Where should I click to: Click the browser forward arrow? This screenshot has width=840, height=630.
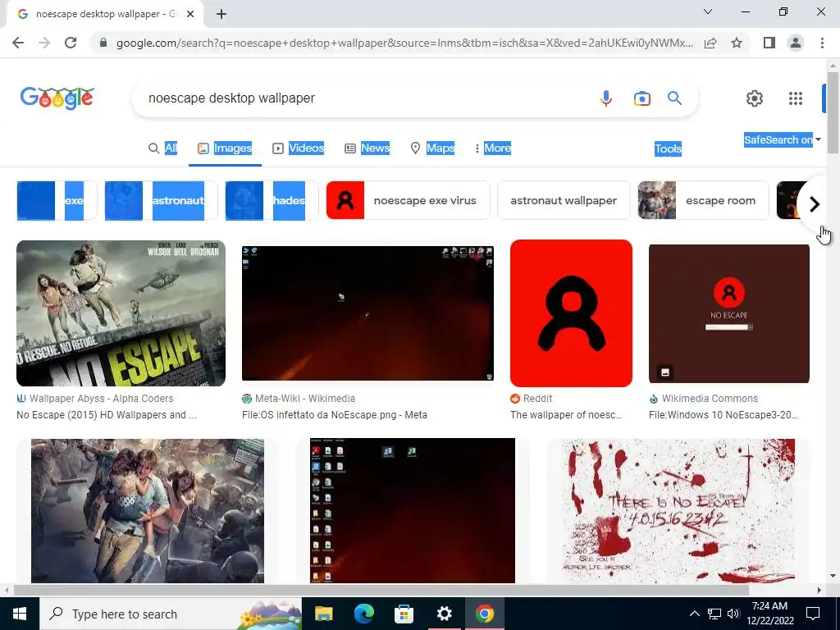click(x=44, y=43)
